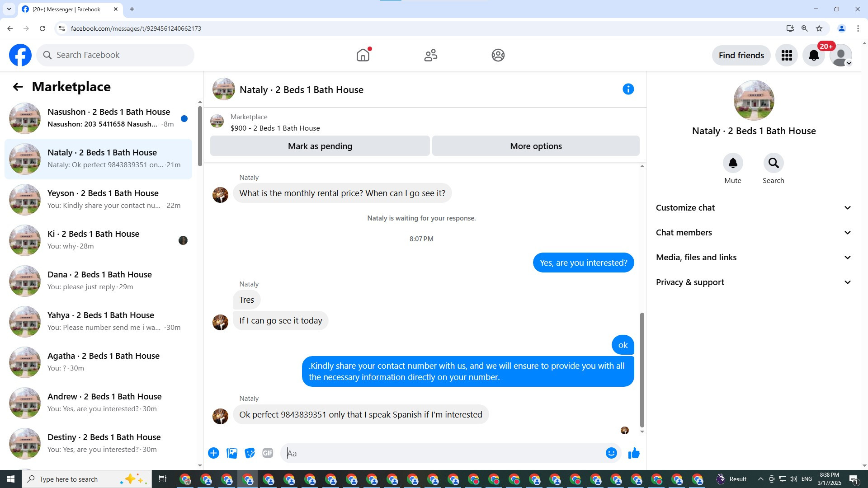The width and height of the screenshot is (868, 488).
Task: Click Windows taskbar search box
Action: coord(86,479)
